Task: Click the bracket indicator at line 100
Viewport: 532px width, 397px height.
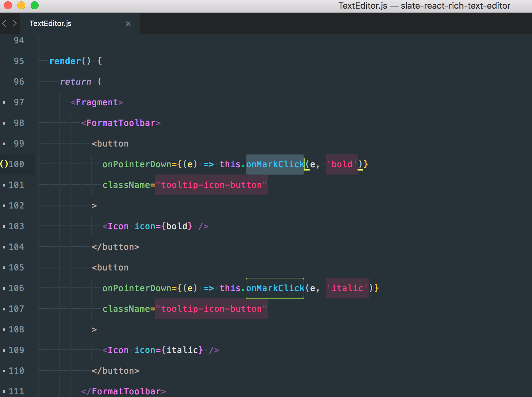Action: (x=4, y=164)
